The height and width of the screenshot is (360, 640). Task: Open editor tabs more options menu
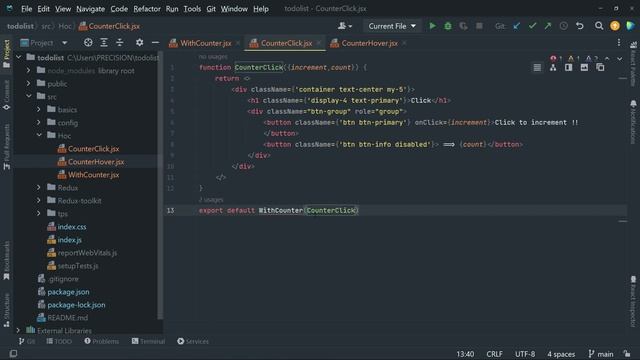tap(619, 43)
